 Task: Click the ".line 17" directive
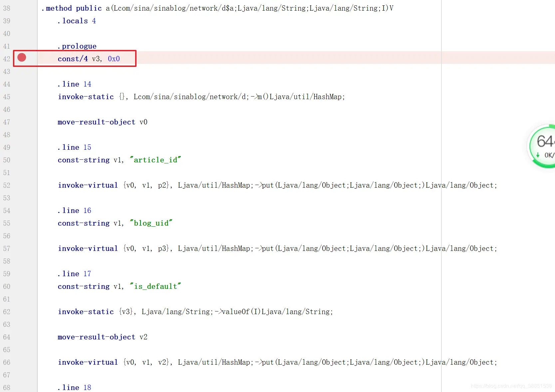(x=75, y=274)
